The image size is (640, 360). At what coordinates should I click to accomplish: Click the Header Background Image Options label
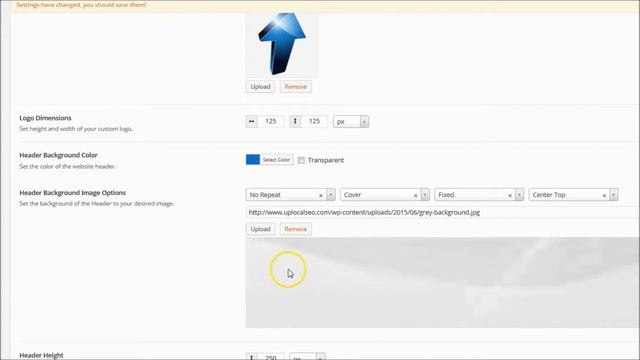[x=73, y=193]
